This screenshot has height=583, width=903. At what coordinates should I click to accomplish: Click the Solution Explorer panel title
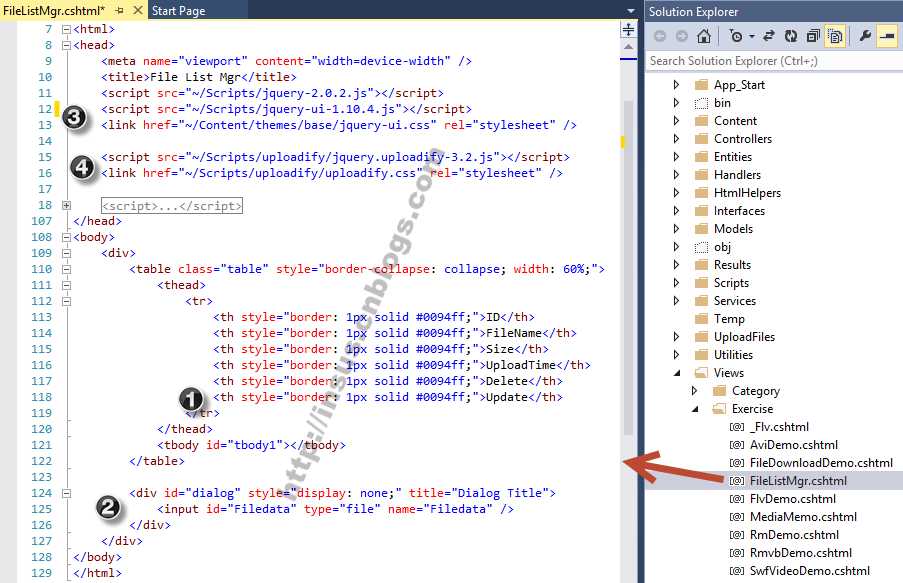coord(693,12)
